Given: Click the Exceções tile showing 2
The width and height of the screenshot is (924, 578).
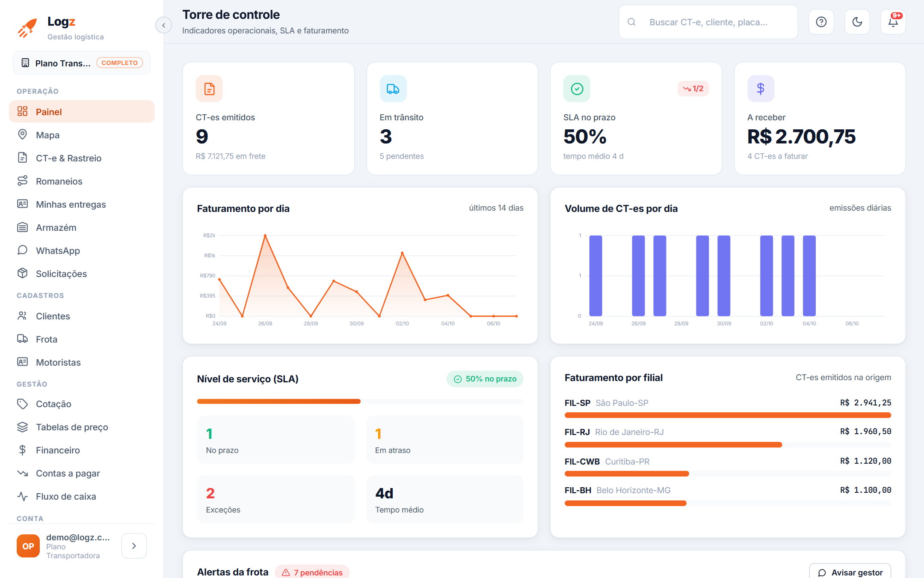Looking at the screenshot, I should 275,499.
